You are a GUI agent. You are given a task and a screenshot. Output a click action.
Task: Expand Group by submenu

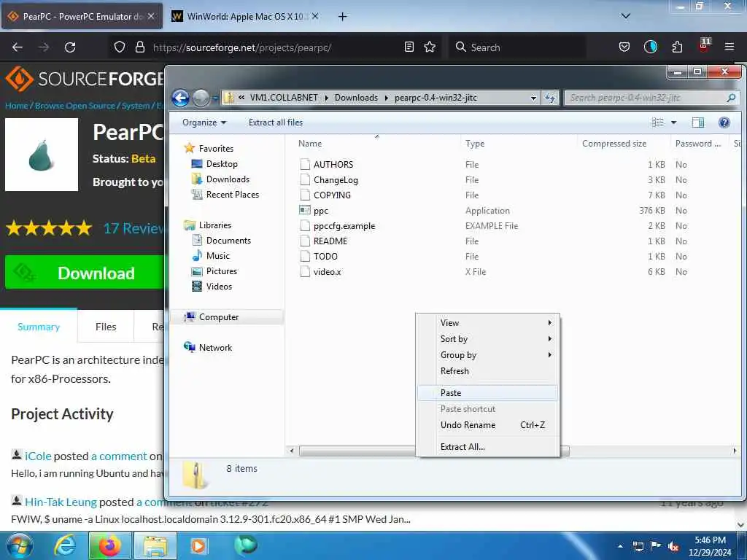(x=487, y=355)
